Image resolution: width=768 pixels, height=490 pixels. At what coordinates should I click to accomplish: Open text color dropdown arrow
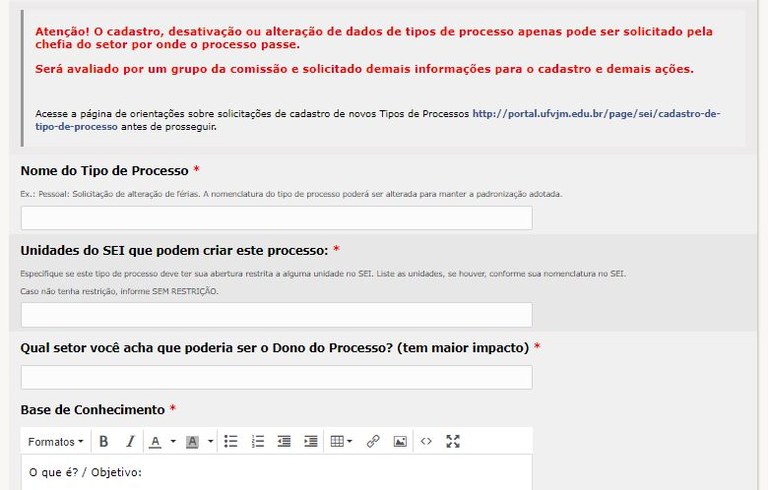point(173,441)
